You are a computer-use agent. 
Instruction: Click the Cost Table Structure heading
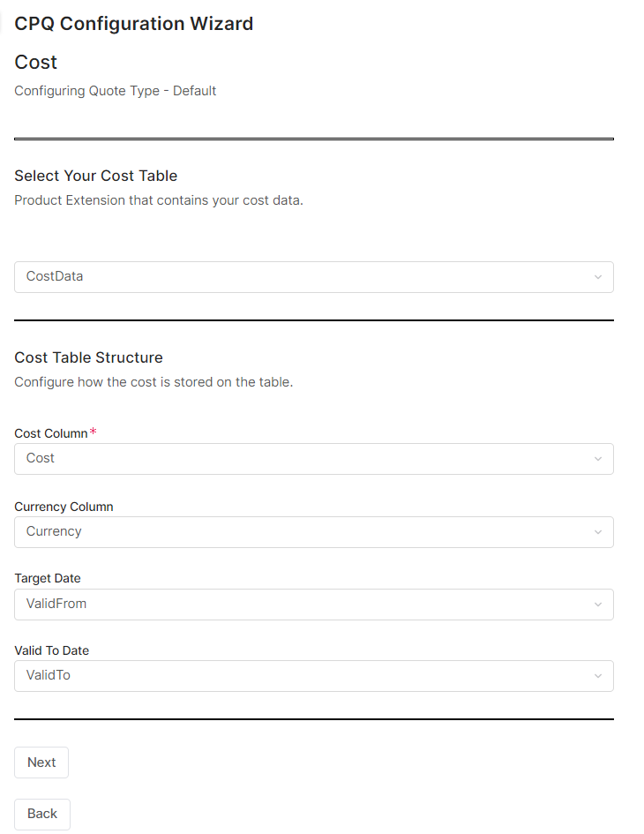click(x=89, y=357)
